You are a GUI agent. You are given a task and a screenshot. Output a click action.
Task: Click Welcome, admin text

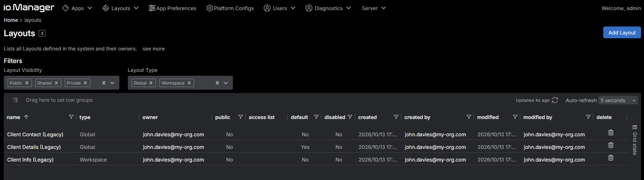point(621,8)
